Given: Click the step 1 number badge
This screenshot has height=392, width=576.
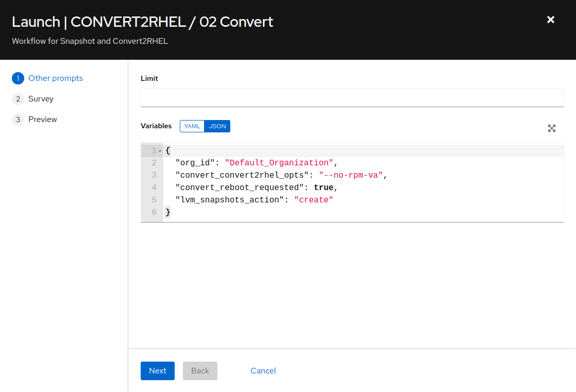Looking at the screenshot, I should click(x=18, y=78).
